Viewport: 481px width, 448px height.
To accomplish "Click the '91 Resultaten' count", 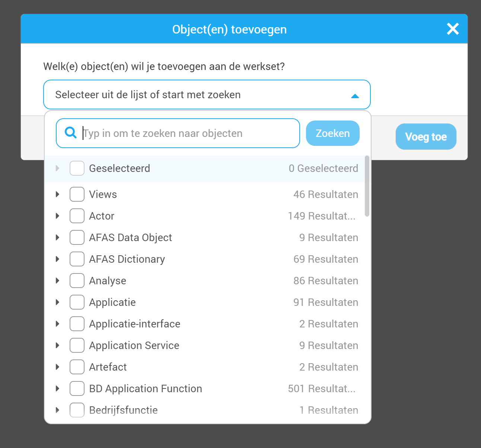I will pos(326,302).
